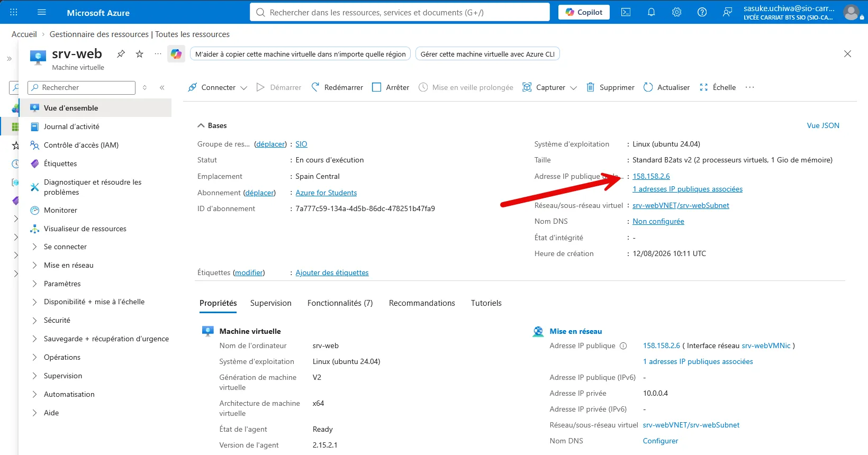This screenshot has height=455, width=868.
Task: Open the Vue JSON link
Action: (823, 125)
